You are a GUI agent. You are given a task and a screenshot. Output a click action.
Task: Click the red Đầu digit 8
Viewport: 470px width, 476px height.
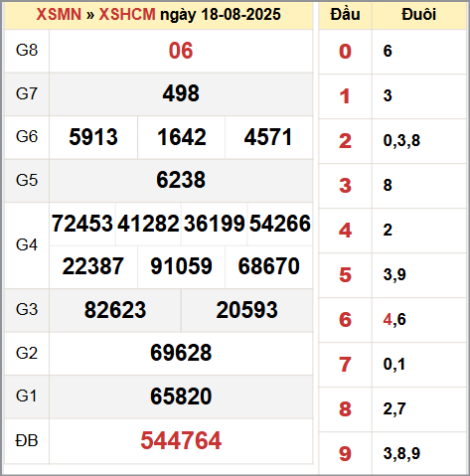click(x=345, y=409)
